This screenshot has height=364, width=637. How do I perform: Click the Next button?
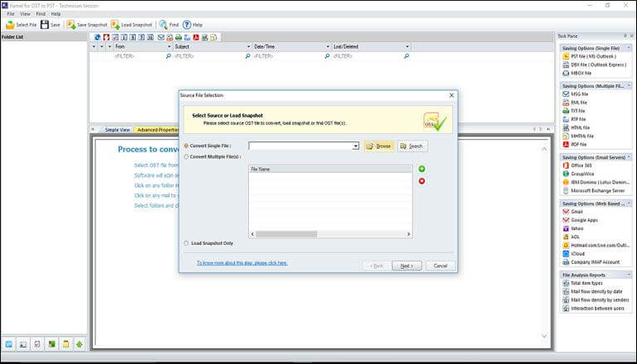[407, 266]
